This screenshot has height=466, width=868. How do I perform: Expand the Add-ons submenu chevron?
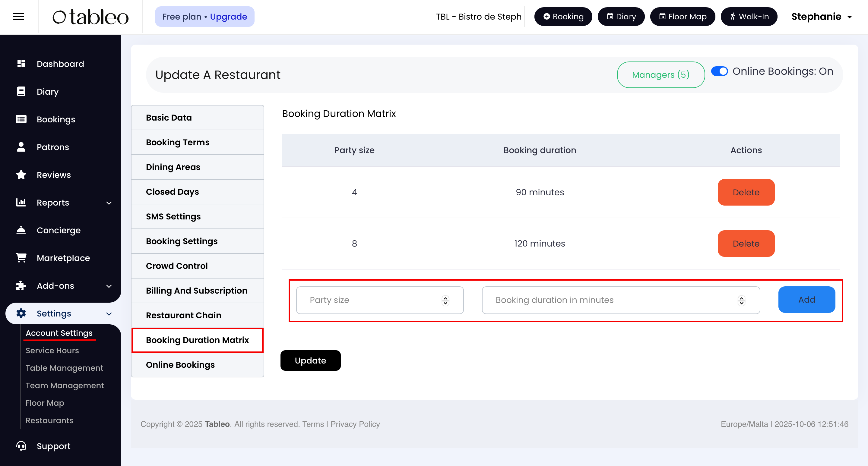point(109,286)
